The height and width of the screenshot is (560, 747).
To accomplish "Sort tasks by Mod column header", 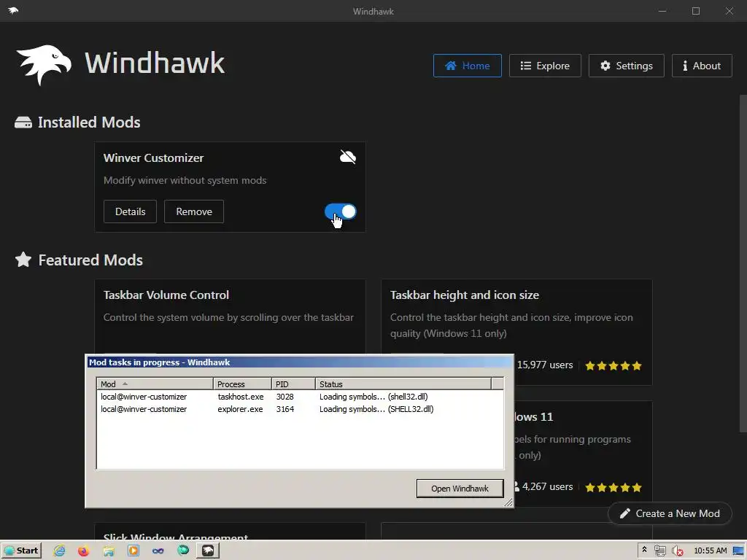I will [x=155, y=384].
